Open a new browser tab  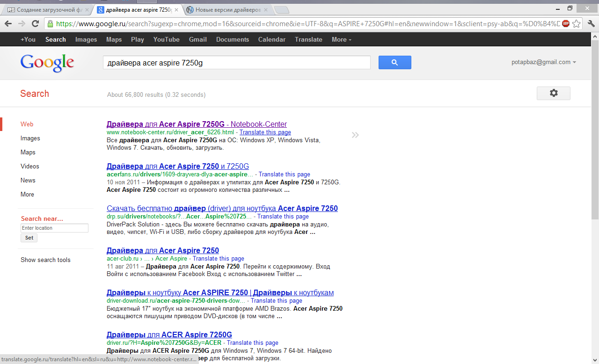[x=281, y=9]
